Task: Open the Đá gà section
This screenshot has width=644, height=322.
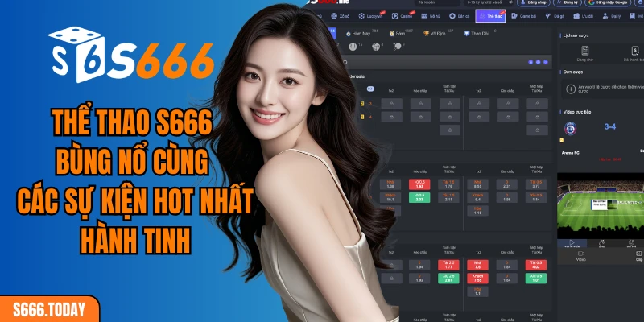Action: click(x=555, y=16)
